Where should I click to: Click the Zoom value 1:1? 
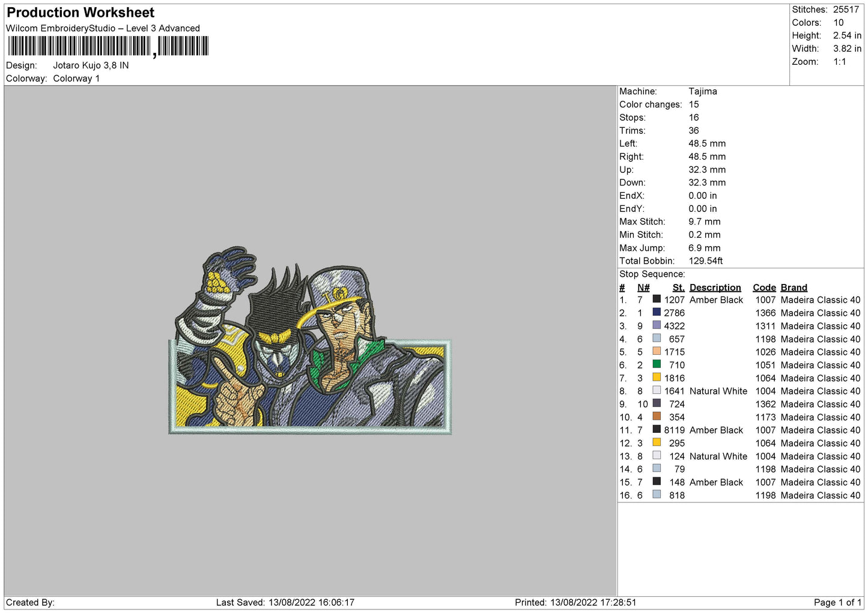click(x=839, y=62)
